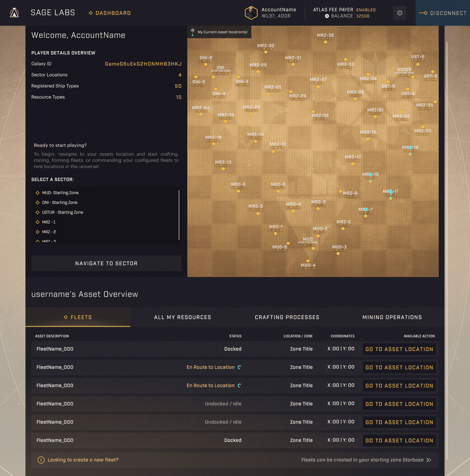The height and width of the screenshot is (476, 470).
Task: Select the ONI - Starting Zone option
Action: [x=60, y=202]
